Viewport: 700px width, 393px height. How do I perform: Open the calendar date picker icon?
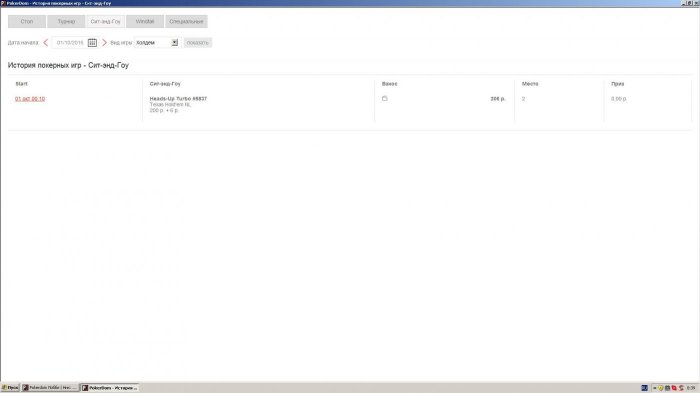tap(92, 42)
